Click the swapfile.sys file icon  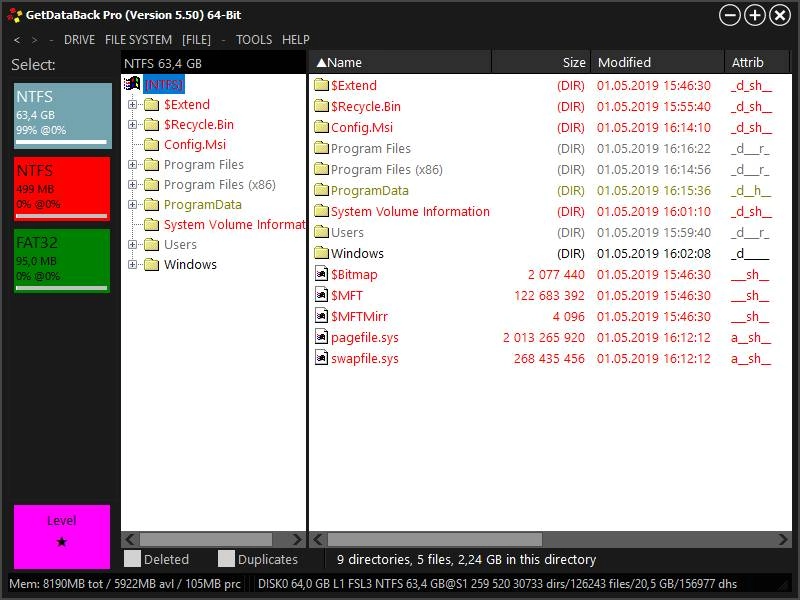pyautogui.click(x=321, y=358)
